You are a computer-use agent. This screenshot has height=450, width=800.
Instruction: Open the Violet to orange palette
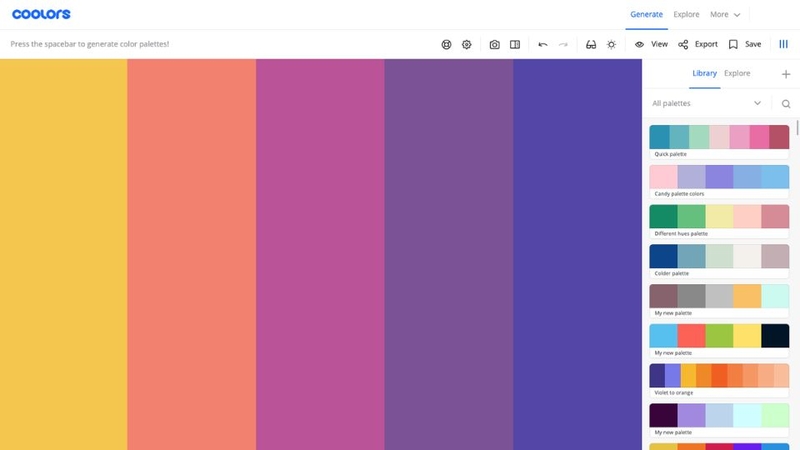719,376
